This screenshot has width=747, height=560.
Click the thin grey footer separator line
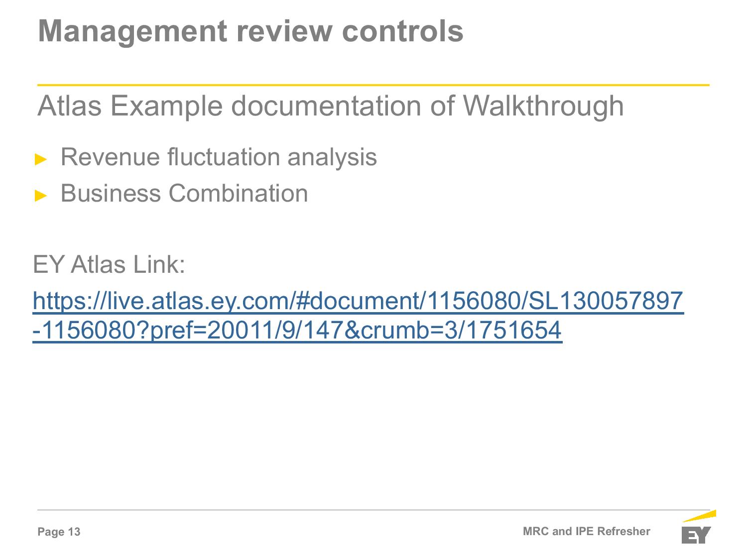[x=373, y=510]
